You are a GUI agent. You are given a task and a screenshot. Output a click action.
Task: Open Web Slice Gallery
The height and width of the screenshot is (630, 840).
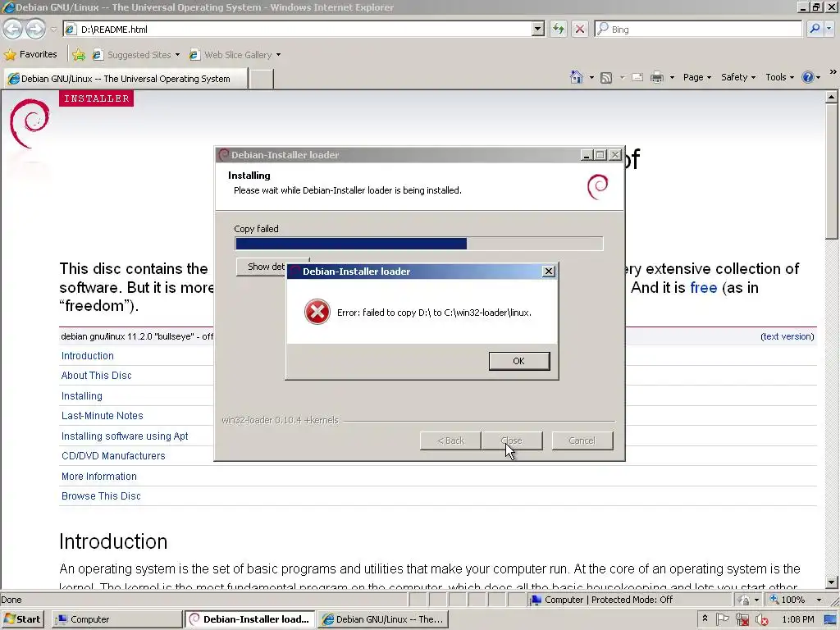click(x=235, y=55)
